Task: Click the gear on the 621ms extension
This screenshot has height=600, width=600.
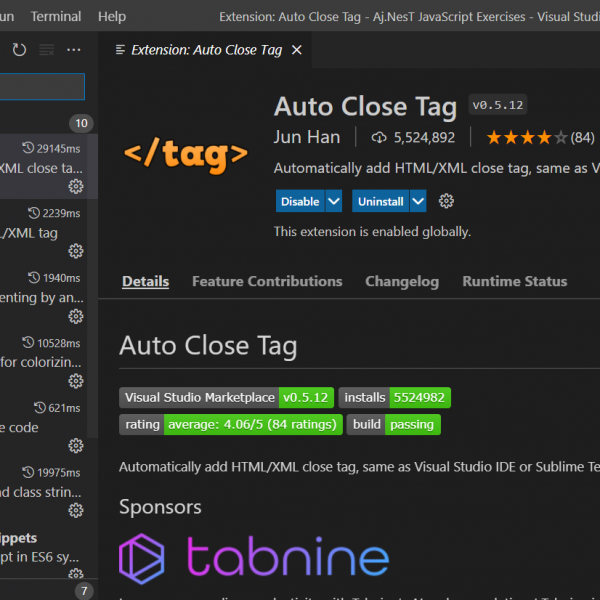Action: (x=76, y=446)
